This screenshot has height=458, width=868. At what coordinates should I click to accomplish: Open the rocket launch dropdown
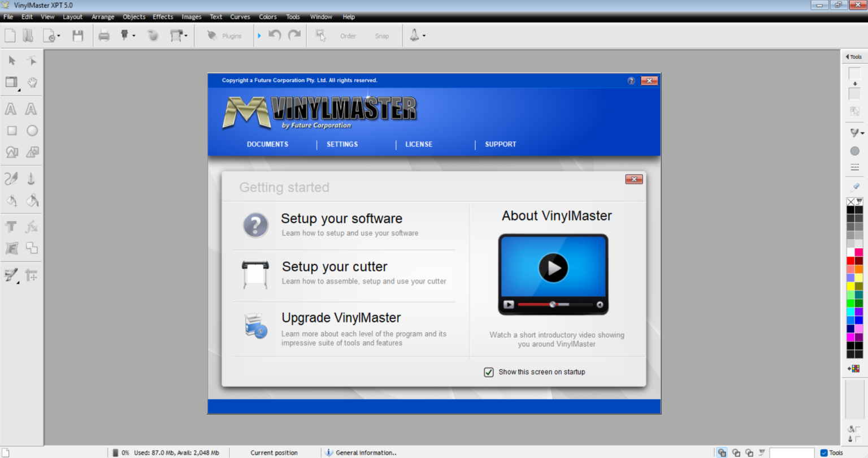[424, 36]
